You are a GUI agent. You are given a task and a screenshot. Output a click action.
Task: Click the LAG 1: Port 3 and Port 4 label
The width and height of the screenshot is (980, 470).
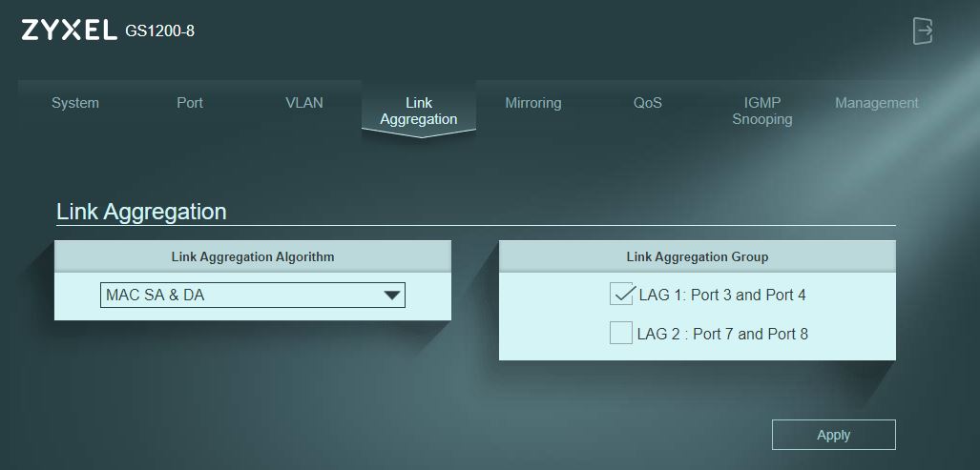[x=722, y=295]
